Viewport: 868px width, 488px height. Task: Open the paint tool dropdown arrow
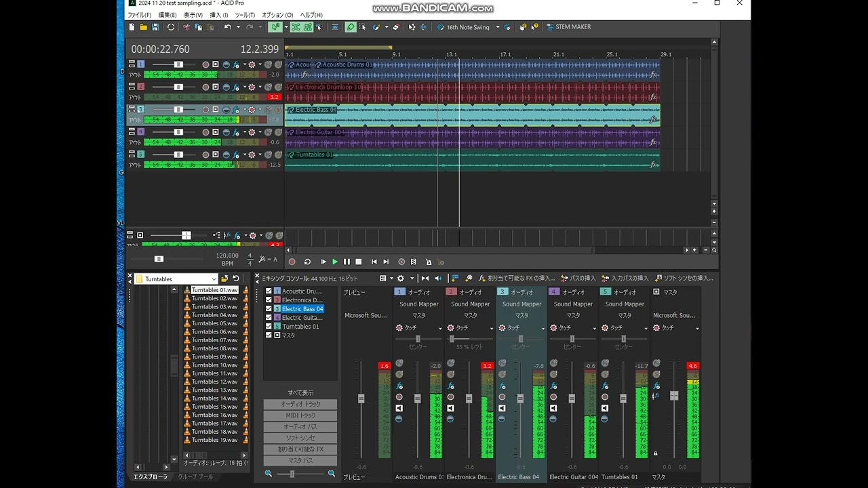click(x=387, y=27)
